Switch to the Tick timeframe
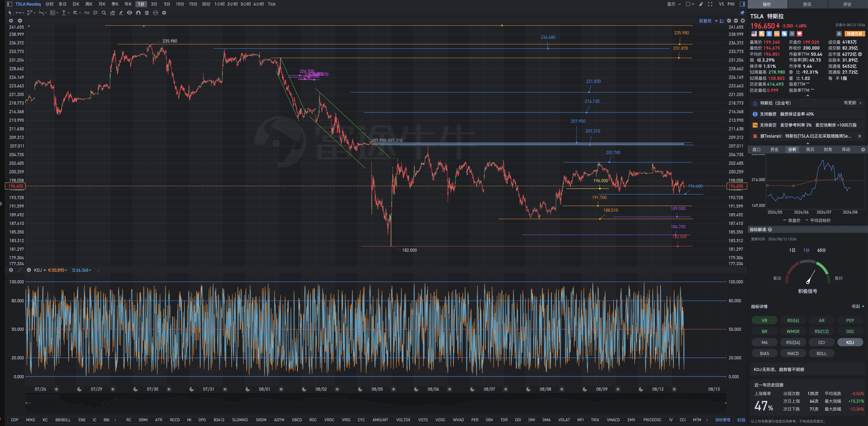The width and height of the screenshot is (868, 426). coord(272,4)
